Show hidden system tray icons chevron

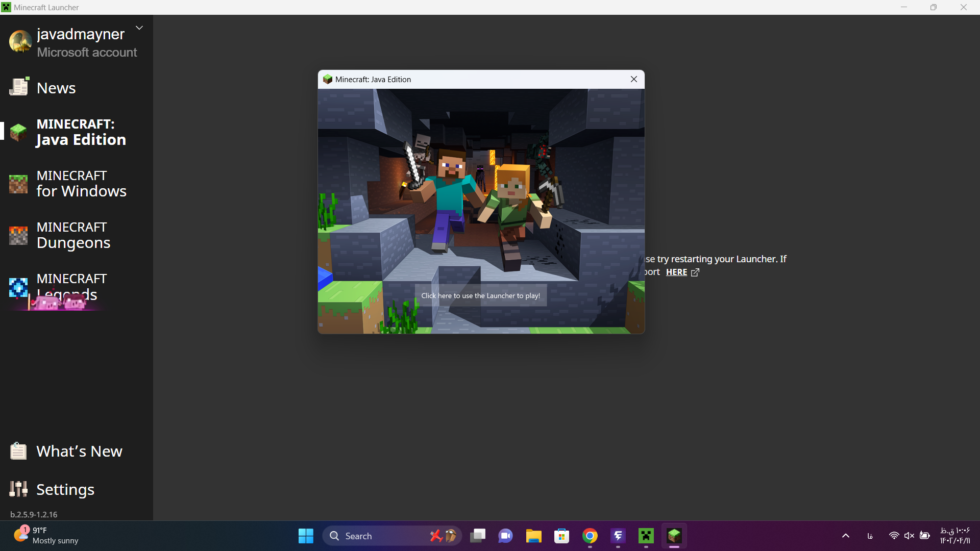[x=846, y=536]
